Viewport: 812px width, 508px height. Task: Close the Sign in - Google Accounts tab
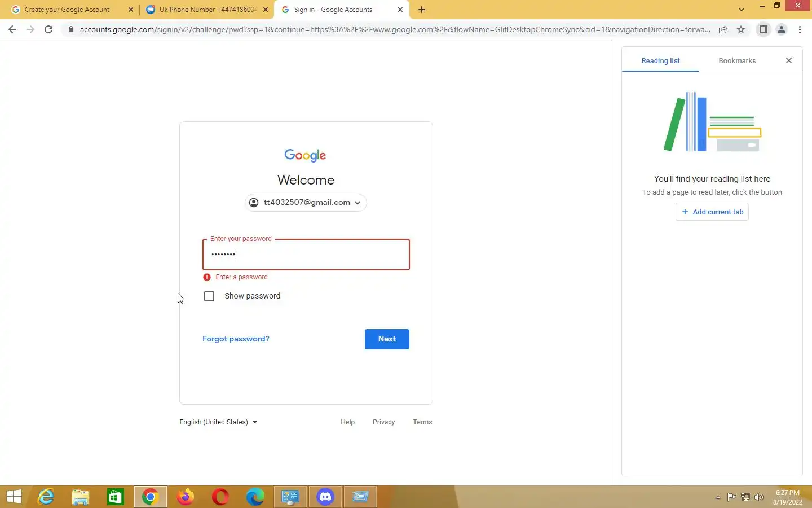[400, 10]
